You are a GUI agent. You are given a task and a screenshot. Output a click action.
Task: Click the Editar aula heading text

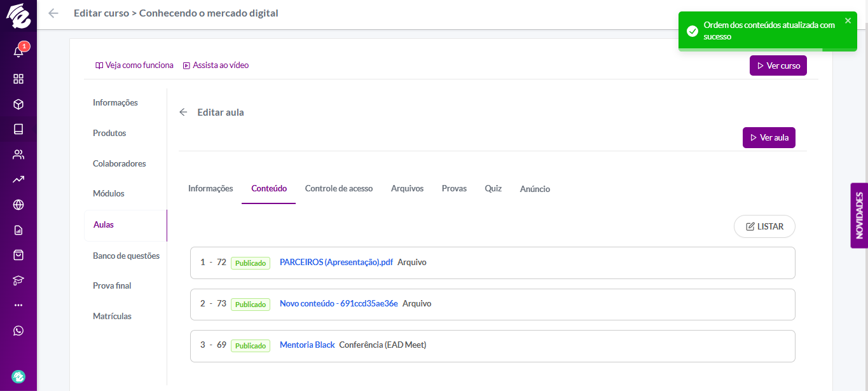click(221, 112)
